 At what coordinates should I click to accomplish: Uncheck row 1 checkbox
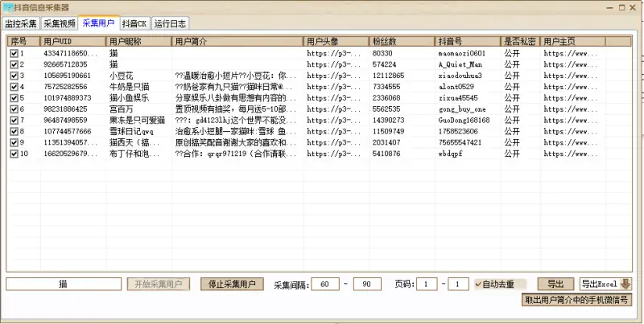point(14,54)
